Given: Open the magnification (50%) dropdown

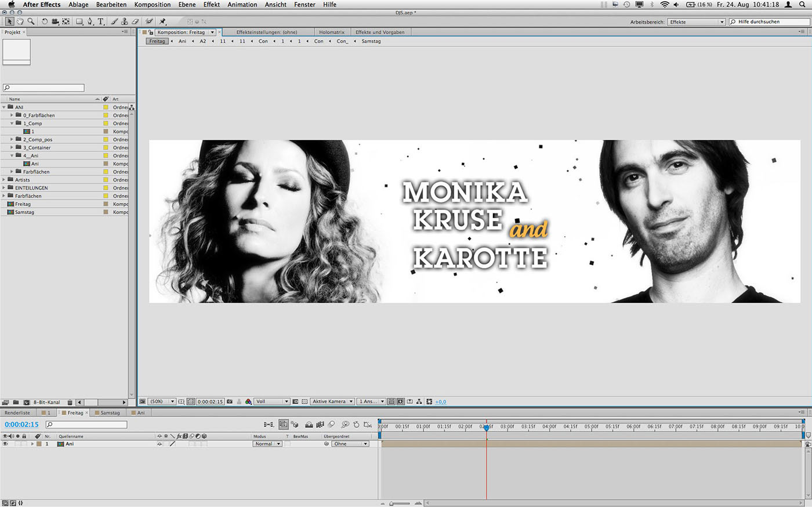Looking at the screenshot, I should tap(162, 401).
